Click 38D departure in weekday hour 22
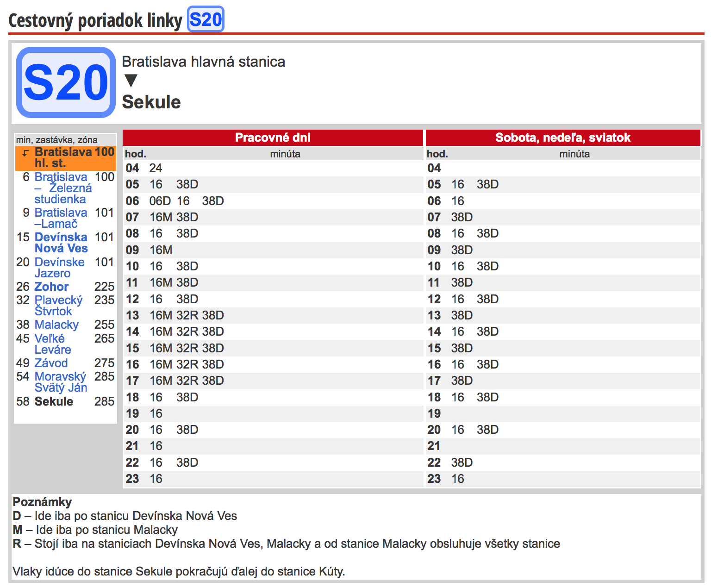Viewport: 711px width, 588px height. coord(187,463)
